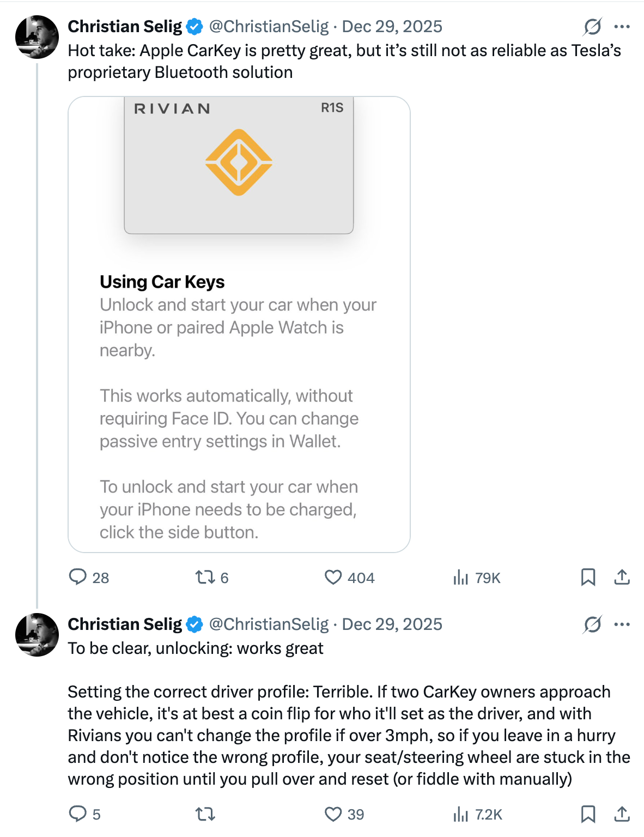The image size is (644, 837).
Task: Like the tweet with 404 likes
Action: click(349, 577)
